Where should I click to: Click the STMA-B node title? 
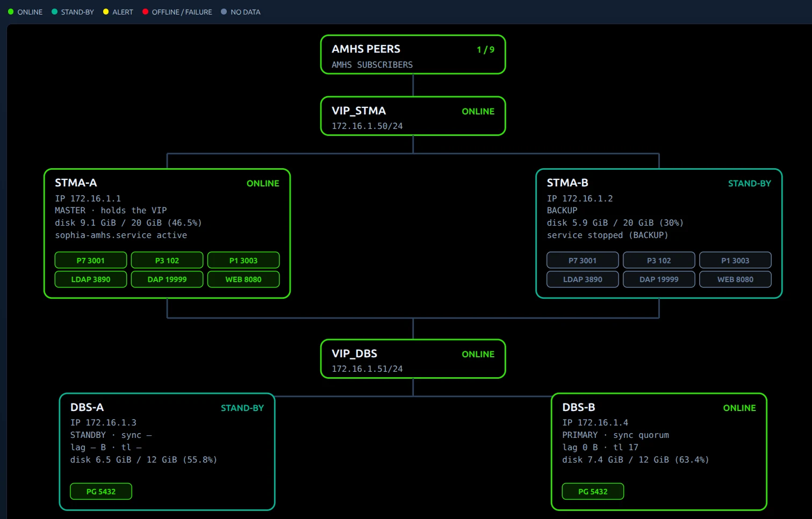[567, 183]
